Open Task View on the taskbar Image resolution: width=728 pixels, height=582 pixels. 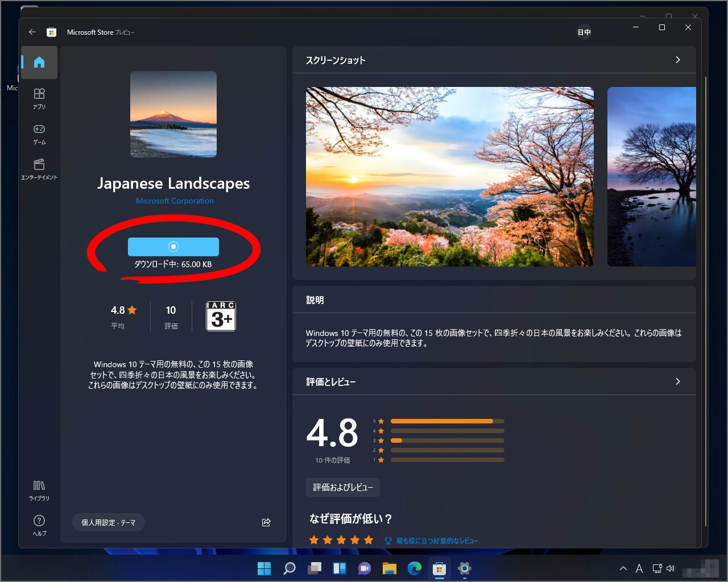(x=315, y=568)
